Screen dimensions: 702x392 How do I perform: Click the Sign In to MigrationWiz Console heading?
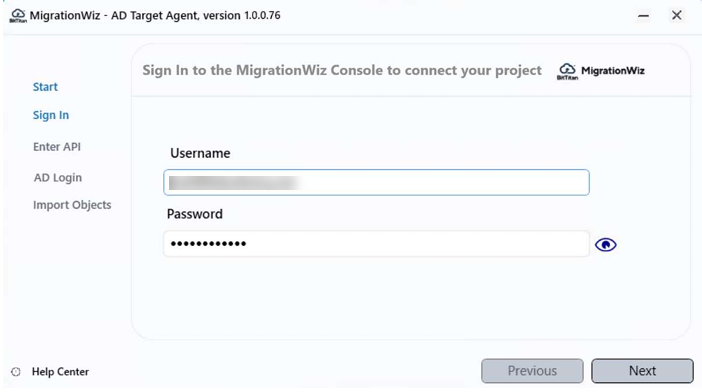coord(342,71)
